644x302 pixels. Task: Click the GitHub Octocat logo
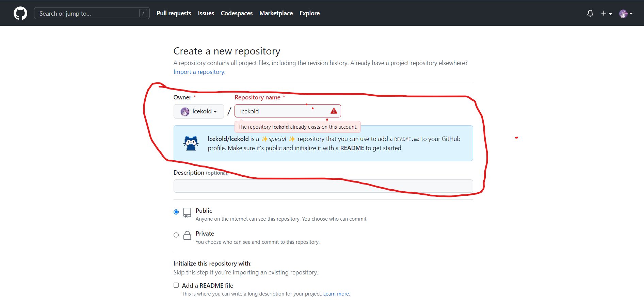20,13
